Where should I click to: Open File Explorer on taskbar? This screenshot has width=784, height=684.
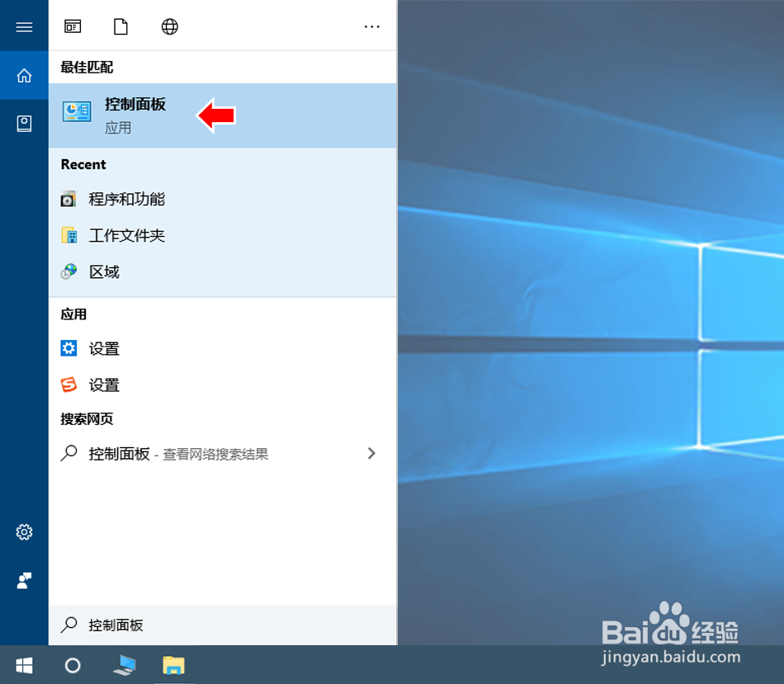173,666
